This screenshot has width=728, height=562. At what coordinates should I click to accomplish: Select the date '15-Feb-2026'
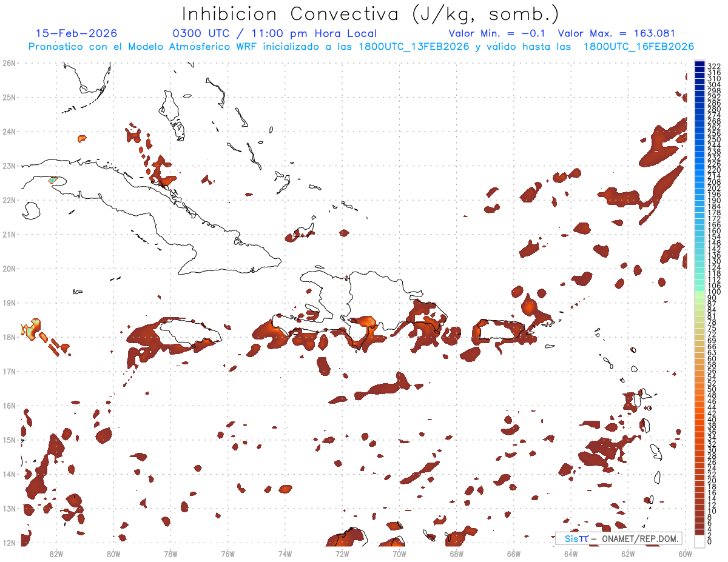point(76,33)
